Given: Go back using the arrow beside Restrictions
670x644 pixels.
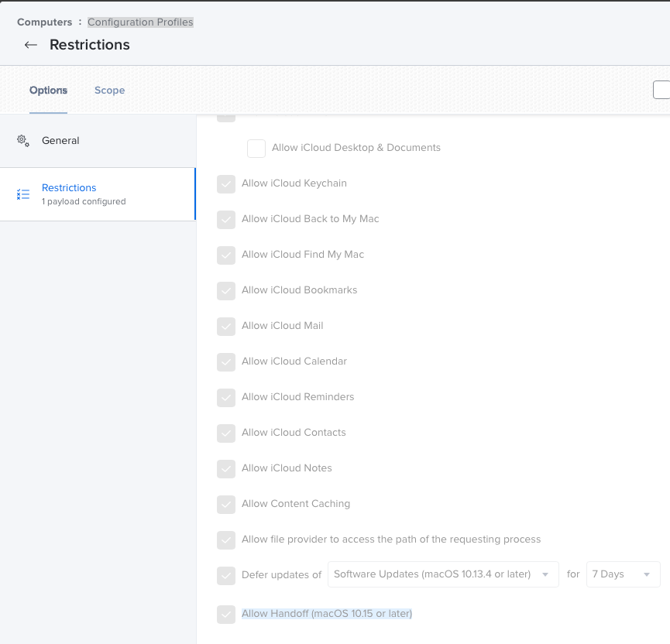Looking at the screenshot, I should point(31,45).
